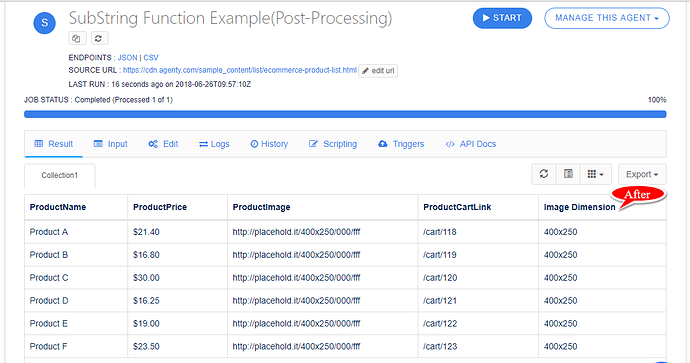Click the refresh results icon button

coord(544,174)
